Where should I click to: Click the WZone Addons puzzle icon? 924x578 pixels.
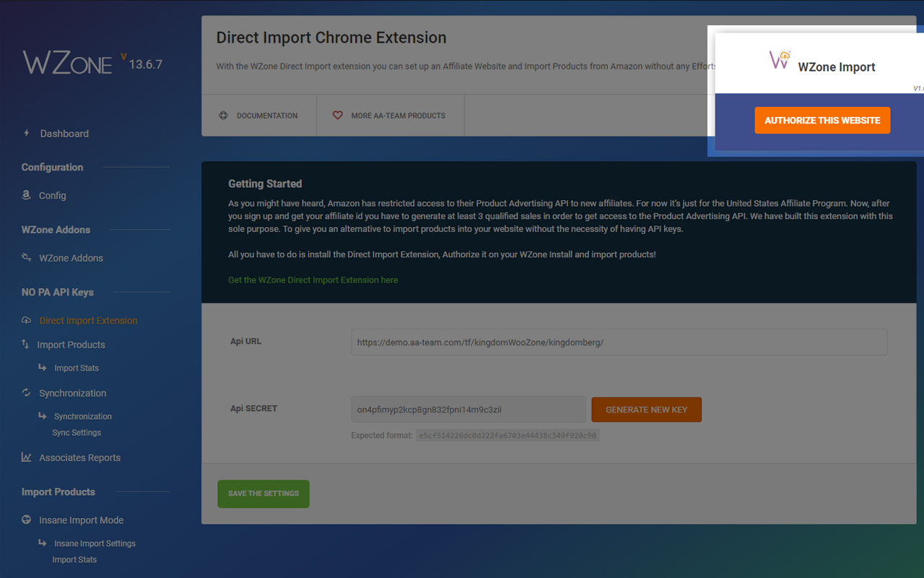[26, 257]
